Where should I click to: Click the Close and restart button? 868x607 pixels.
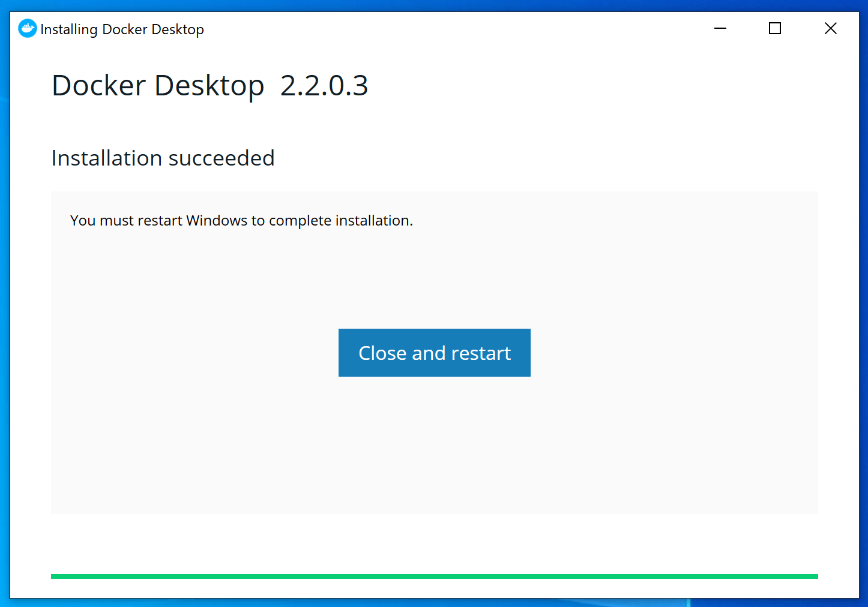434,353
